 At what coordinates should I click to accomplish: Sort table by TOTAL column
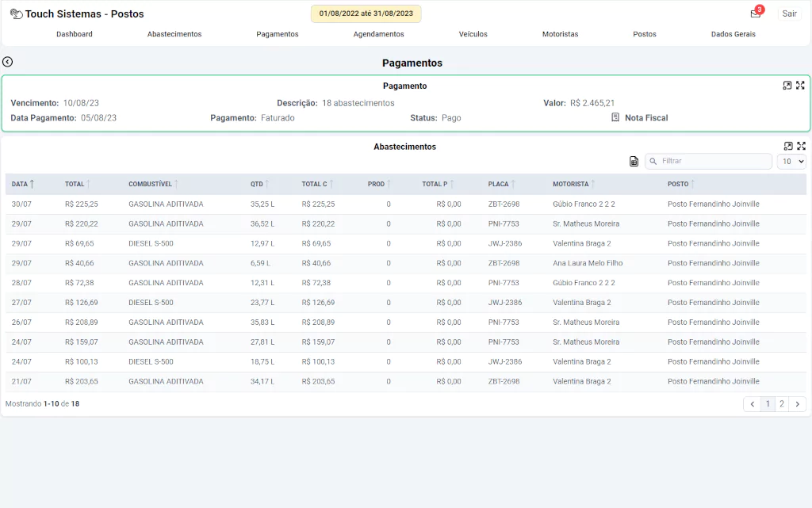[x=78, y=184]
